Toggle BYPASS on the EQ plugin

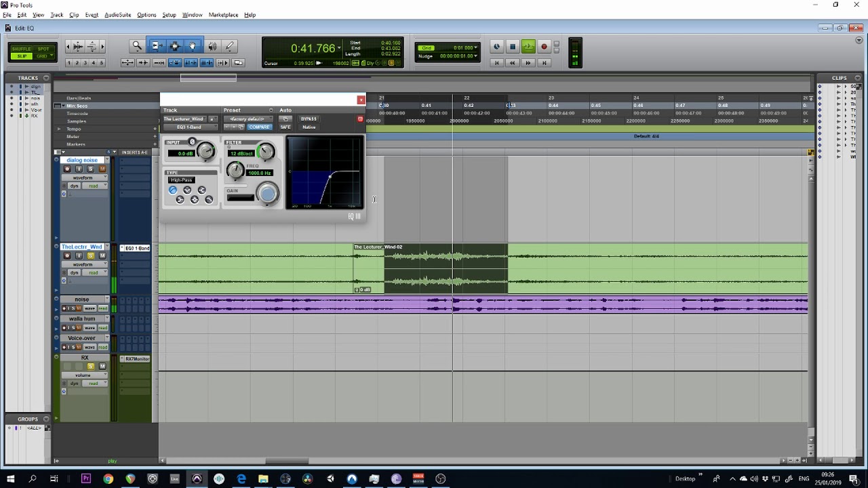click(x=309, y=119)
